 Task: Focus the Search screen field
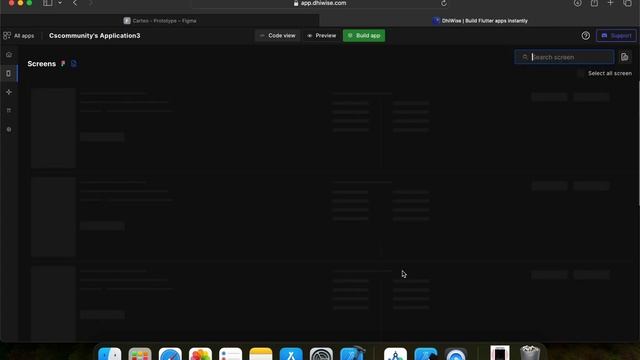point(564,57)
